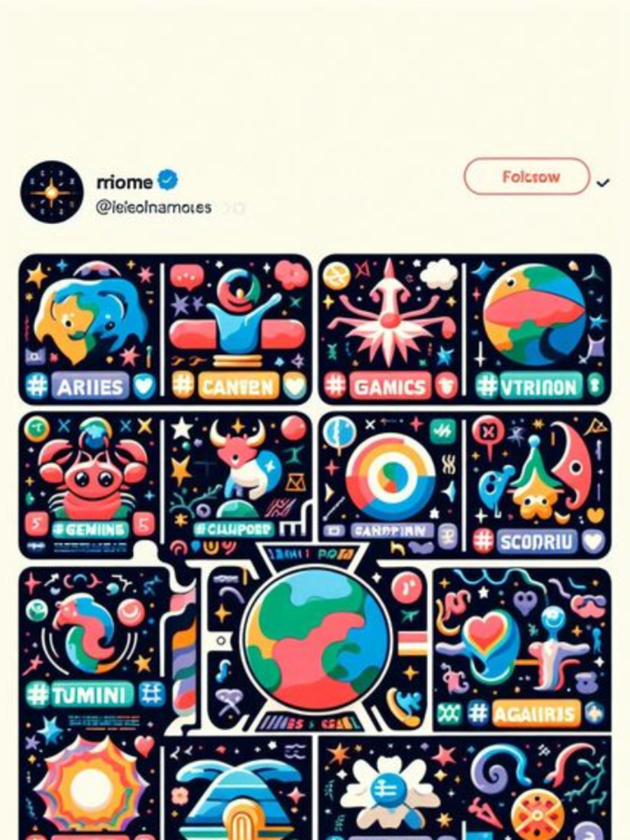Select the #SCONRIU hashtag label

click(x=526, y=541)
